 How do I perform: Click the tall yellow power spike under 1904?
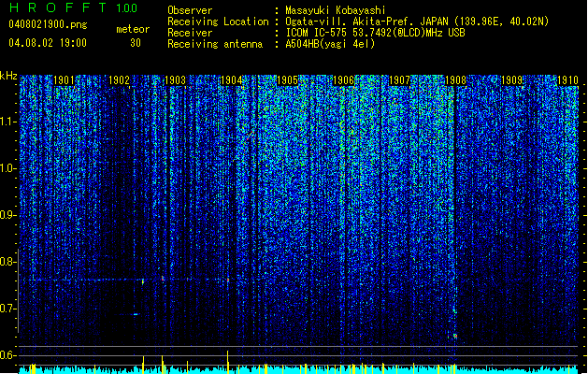(x=227, y=362)
